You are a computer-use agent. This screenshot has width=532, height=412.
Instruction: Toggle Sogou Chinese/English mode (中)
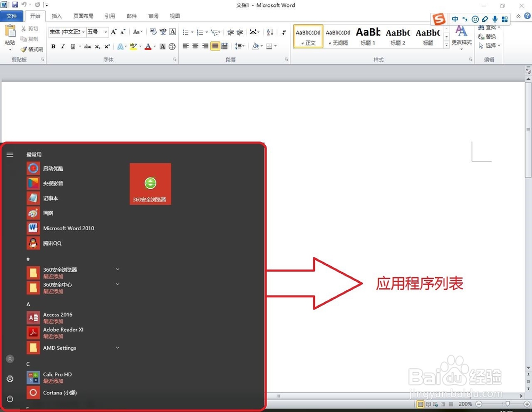point(455,19)
